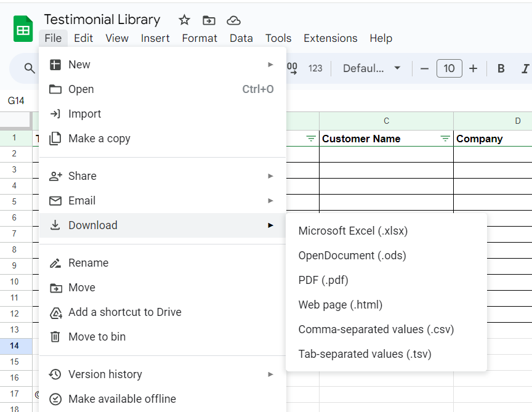
Task: Click the select-all corner box
Action: point(16,121)
